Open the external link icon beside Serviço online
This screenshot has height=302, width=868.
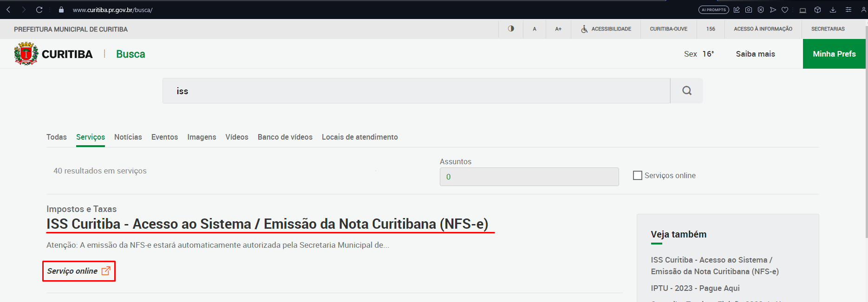pyautogui.click(x=106, y=271)
